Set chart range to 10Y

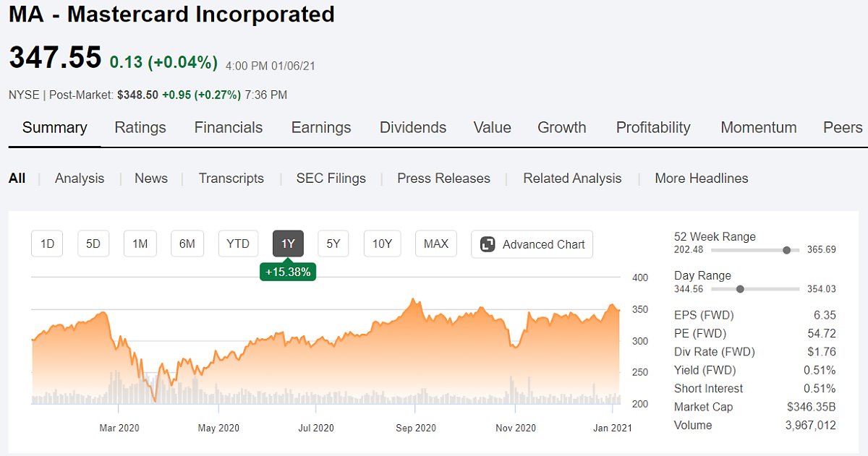(382, 244)
